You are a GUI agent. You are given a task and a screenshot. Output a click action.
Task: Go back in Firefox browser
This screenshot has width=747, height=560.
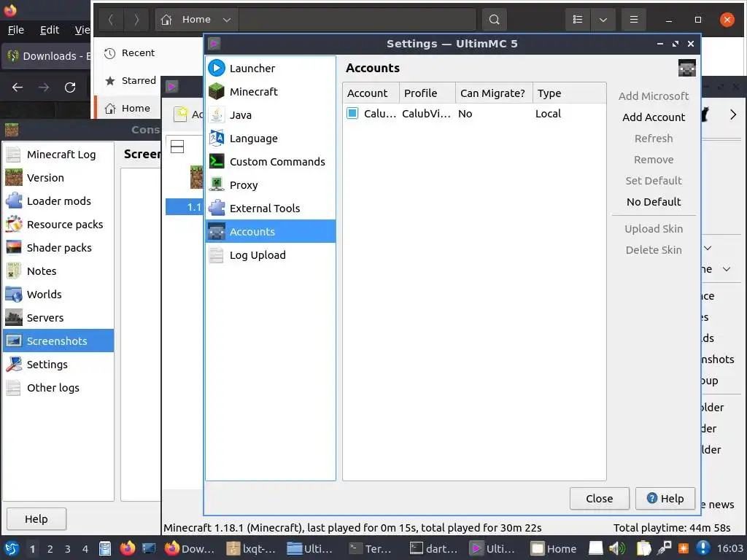pyautogui.click(x=18, y=87)
